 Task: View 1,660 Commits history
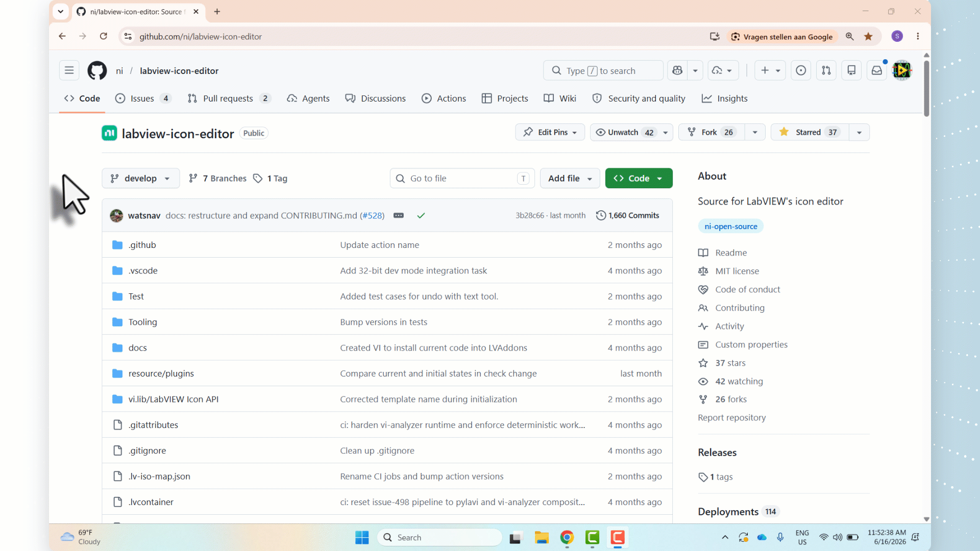628,215
